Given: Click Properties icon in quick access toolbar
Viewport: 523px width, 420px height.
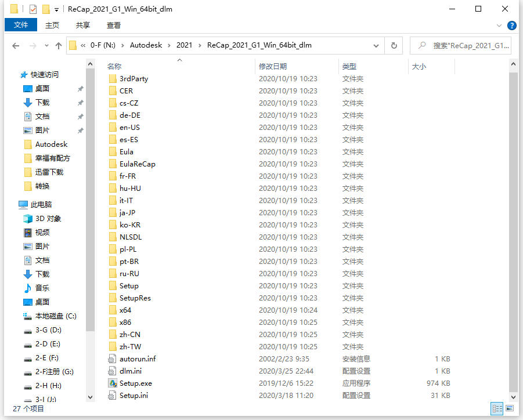Looking at the screenshot, I should 33,9.
